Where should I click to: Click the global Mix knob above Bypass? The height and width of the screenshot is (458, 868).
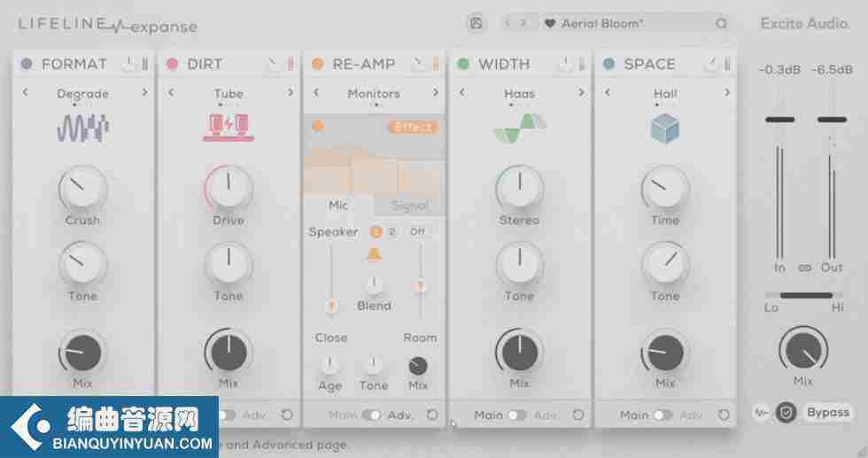(x=803, y=351)
